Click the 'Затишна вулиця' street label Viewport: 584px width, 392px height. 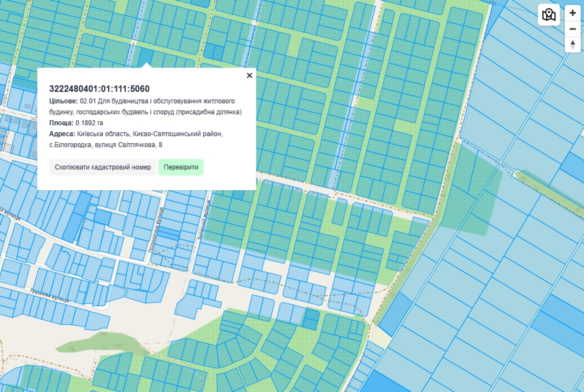[x=204, y=220]
